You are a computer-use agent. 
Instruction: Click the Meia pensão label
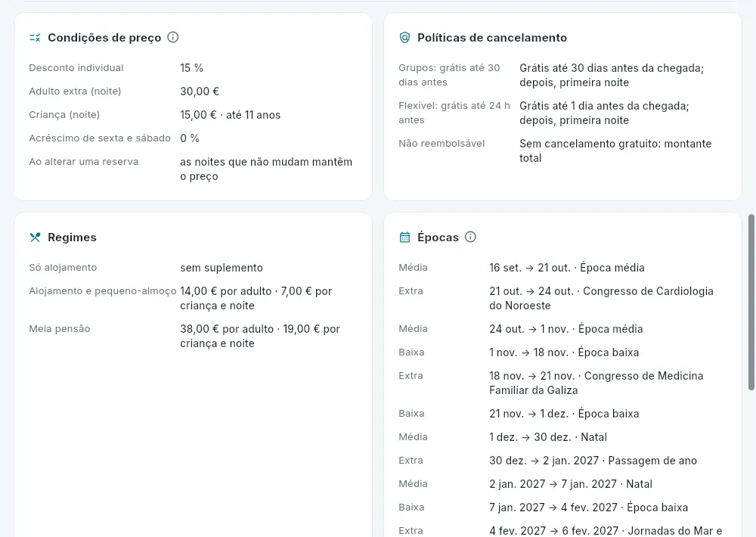(x=59, y=329)
